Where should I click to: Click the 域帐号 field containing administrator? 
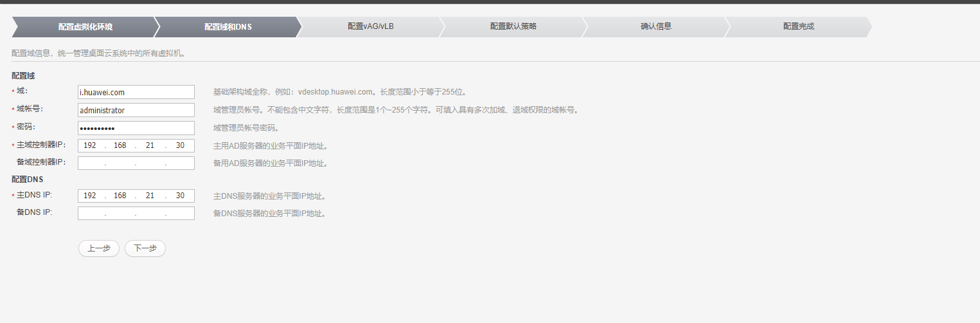click(x=136, y=110)
